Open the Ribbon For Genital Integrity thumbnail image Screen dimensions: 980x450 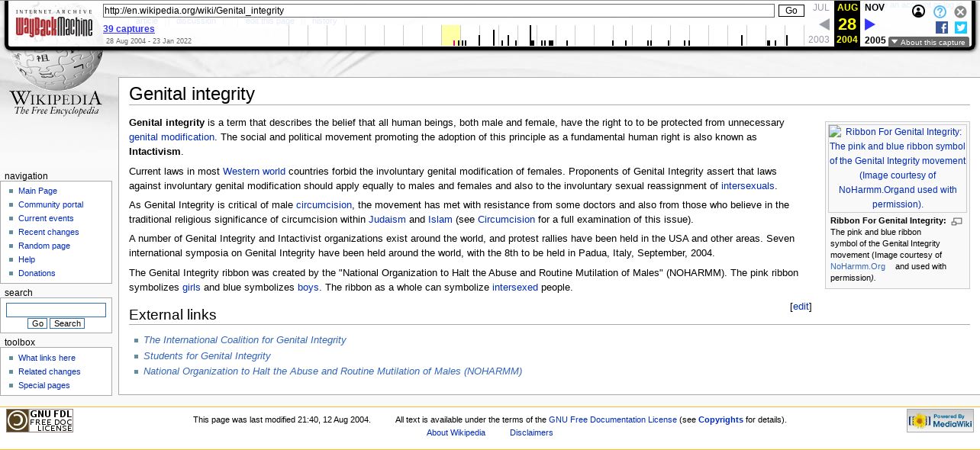[x=898, y=168]
